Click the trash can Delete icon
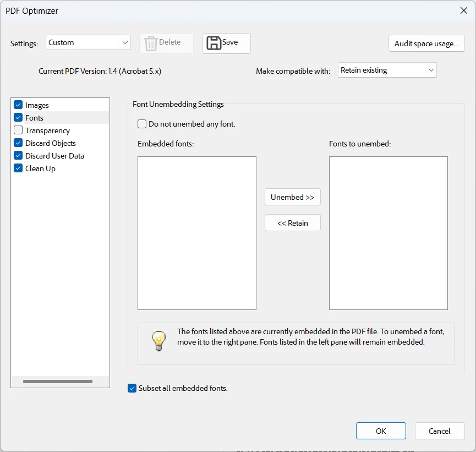The image size is (476, 452). [x=151, y=43]
